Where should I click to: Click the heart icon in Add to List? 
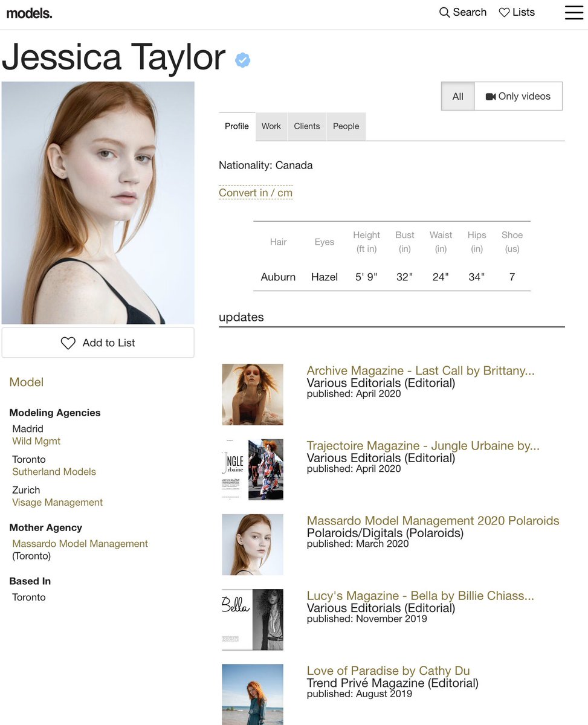pyautogui.click(x=68, y=343)
